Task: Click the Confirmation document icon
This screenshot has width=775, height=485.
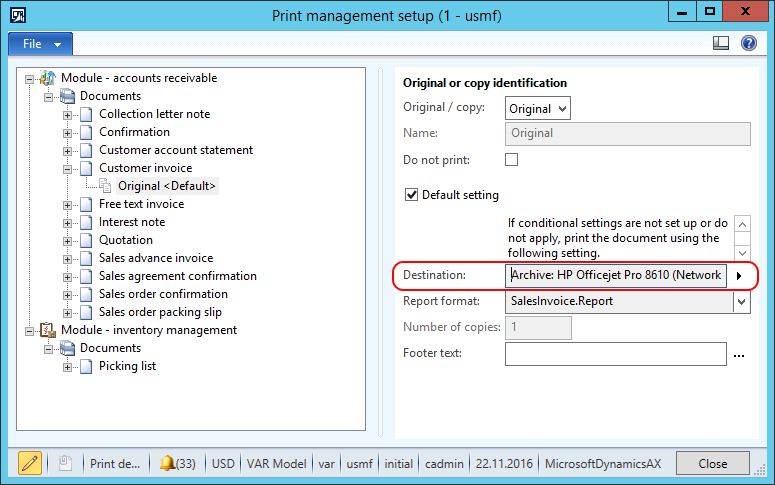Action: tap(86, 132)
